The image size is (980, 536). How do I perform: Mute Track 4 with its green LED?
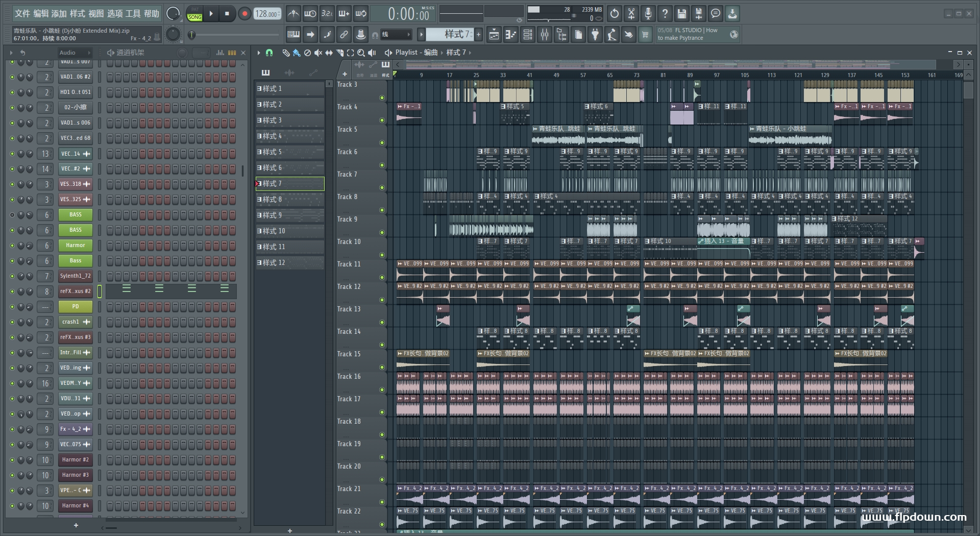tap(382, 120)
